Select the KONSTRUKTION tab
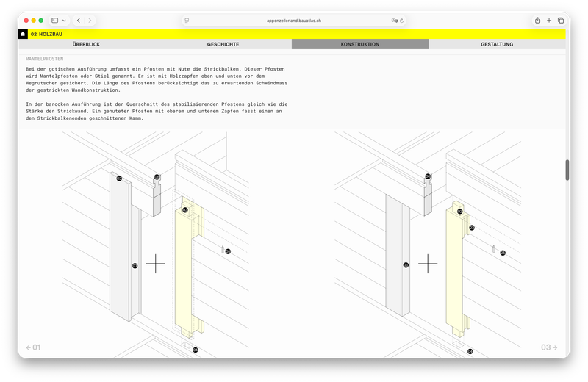Screen dimensions: 588x382 click(x=360, y=44)
